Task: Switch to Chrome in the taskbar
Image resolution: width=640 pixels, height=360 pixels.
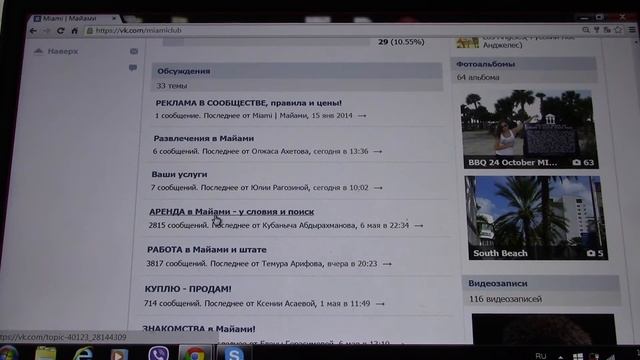Action: point(195,353)
